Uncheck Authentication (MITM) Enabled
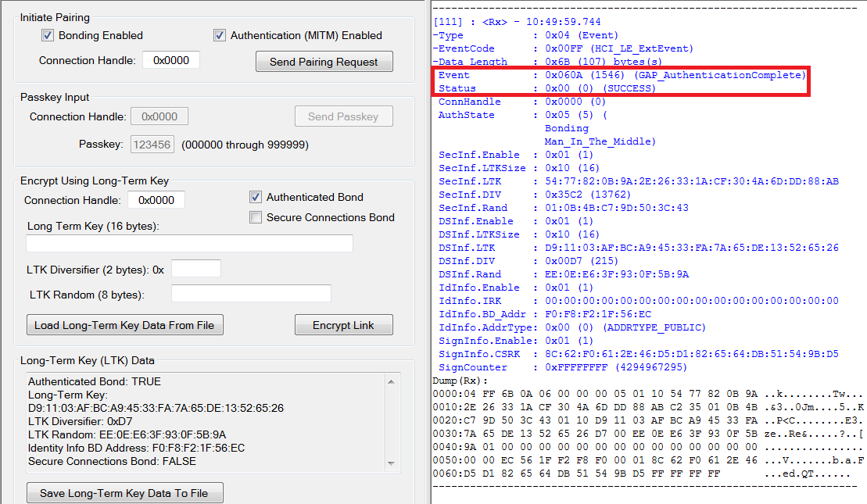This screenshot has height=504, width=867. (x=220, y=35)
